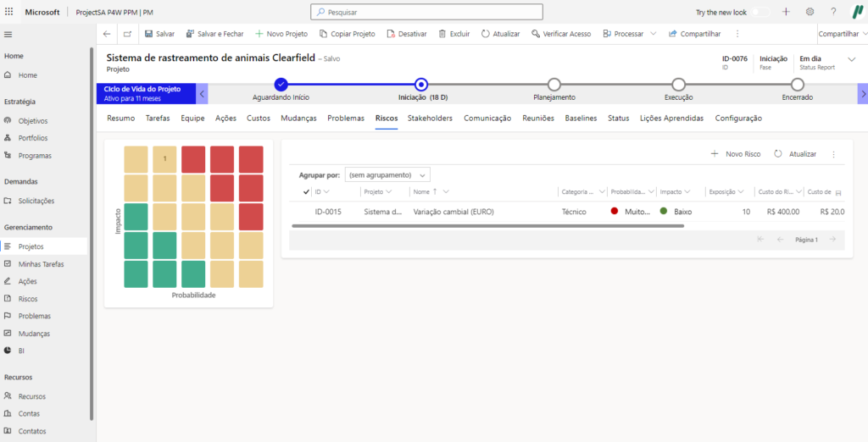Click next stage arrow in process bar
The image size is (868, 442).
[x=862, y=93]
